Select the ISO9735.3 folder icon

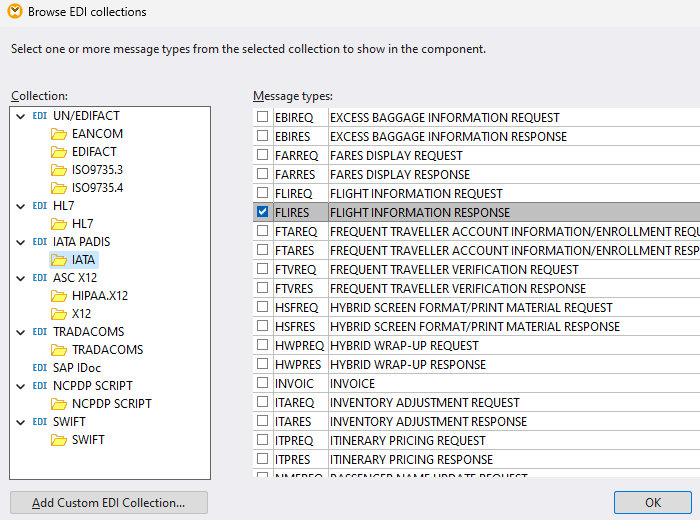click(x=59, y=170)
